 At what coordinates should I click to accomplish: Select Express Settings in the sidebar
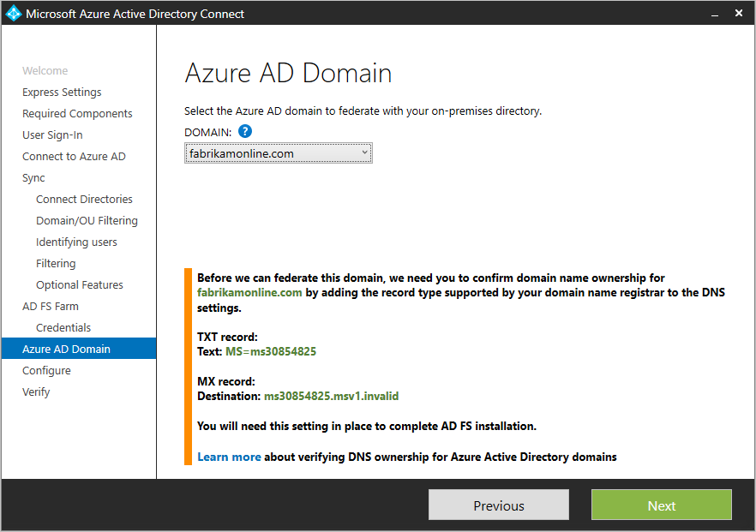click(x=62, y=92)
